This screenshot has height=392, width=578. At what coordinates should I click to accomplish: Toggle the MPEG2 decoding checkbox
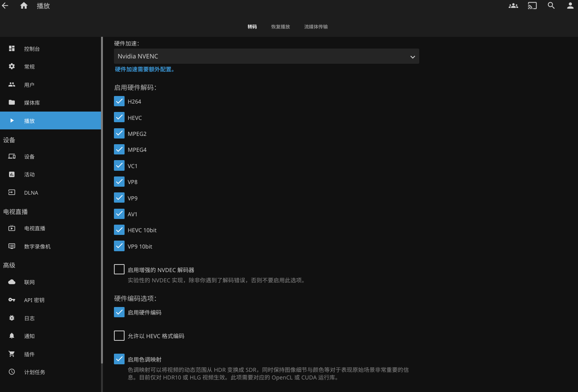click(x=119, y=133)
